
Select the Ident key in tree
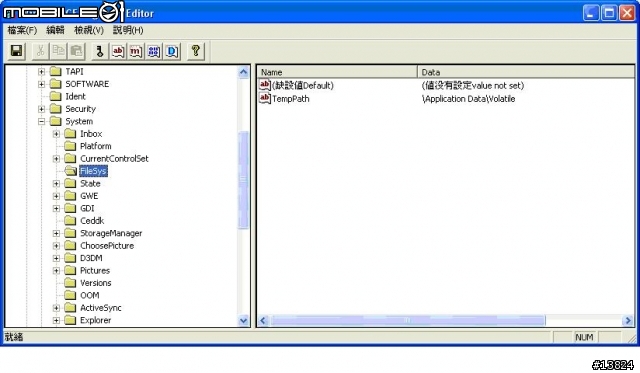tap(76, 96)
